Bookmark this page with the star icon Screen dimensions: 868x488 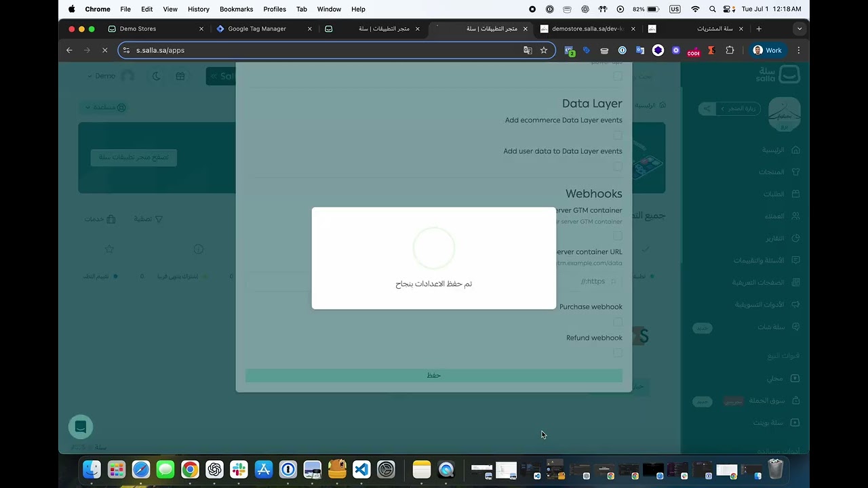click(x=544, y=50)
